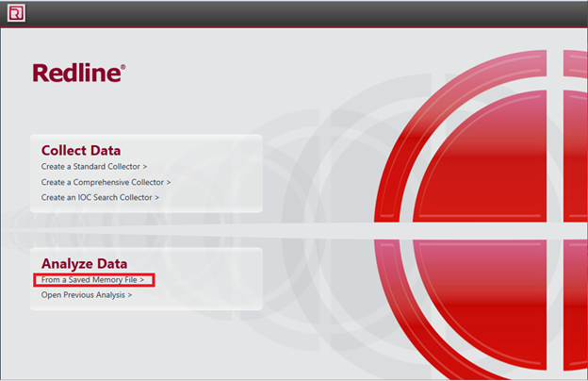This screenshot has width=588, height=381.
Task: Choose Create a Comprehensive Collector
Action: 106,182
